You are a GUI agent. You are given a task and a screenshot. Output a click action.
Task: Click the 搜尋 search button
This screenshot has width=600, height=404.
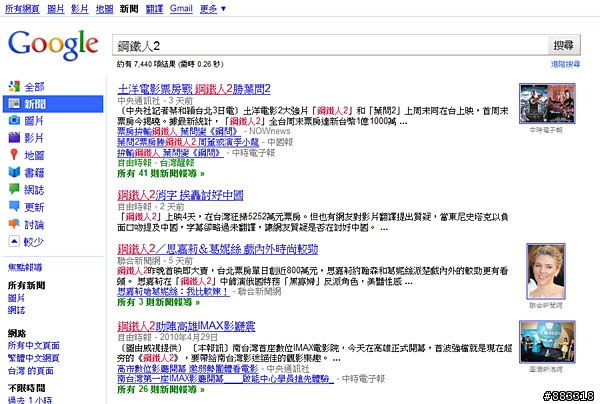(564, 46)
